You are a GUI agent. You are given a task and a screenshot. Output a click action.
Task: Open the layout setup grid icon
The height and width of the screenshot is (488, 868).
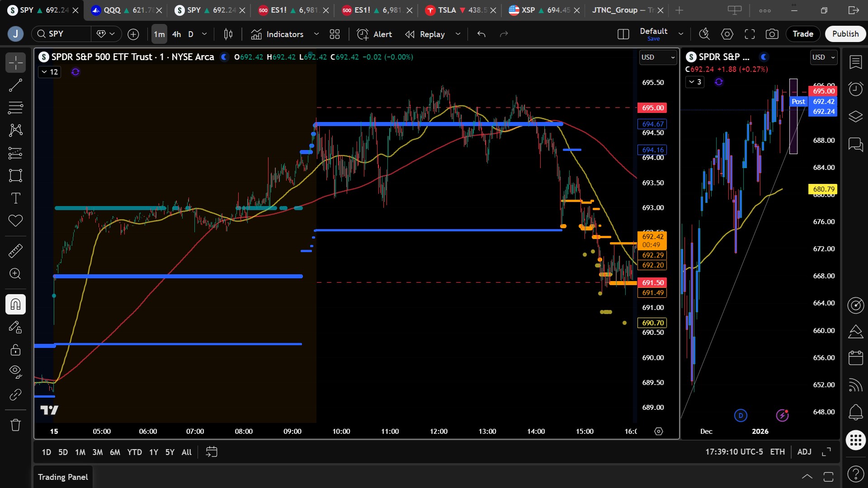click(335, 34)
